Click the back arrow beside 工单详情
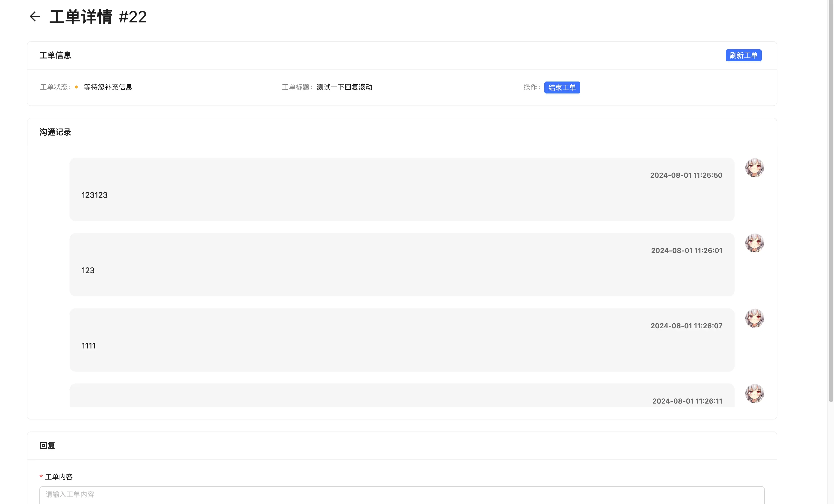The width and height of the screenshot is (834, 504). [35, 17]
